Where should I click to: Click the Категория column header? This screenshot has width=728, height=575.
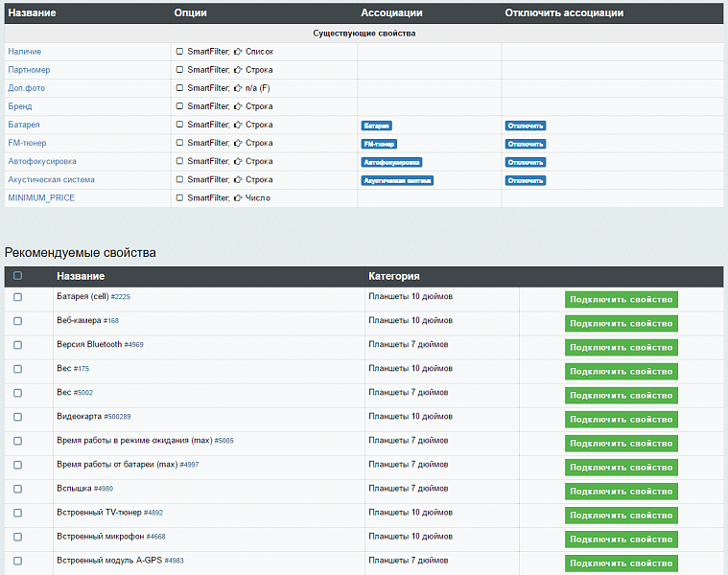pos(393,276)
